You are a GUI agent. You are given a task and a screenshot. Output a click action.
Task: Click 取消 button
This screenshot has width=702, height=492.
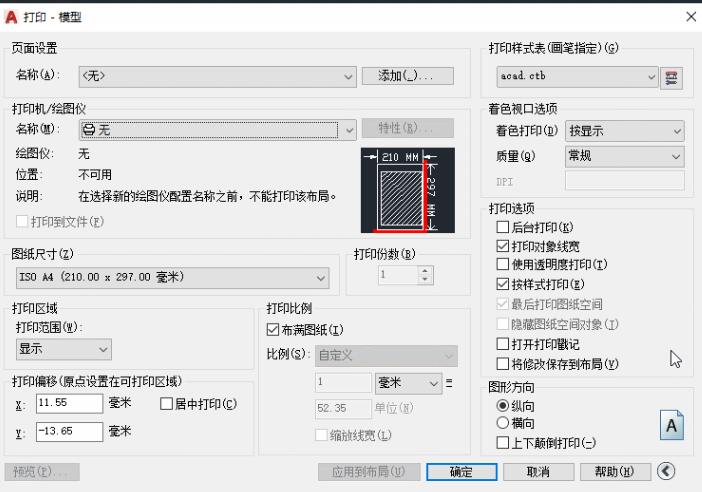coord(538,472)
